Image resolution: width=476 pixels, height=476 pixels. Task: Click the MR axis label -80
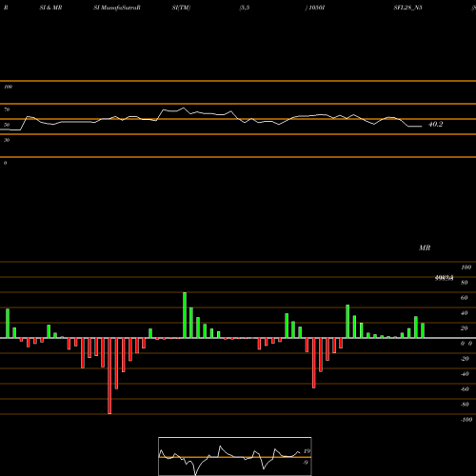(465, 405)
